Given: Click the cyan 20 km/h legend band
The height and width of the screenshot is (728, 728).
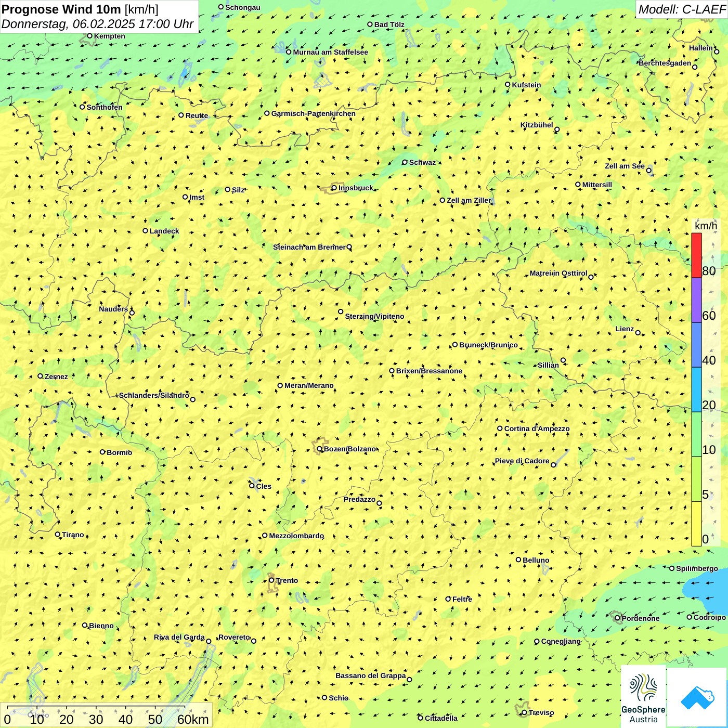Looking at the screenshot, I should point(696,390).
